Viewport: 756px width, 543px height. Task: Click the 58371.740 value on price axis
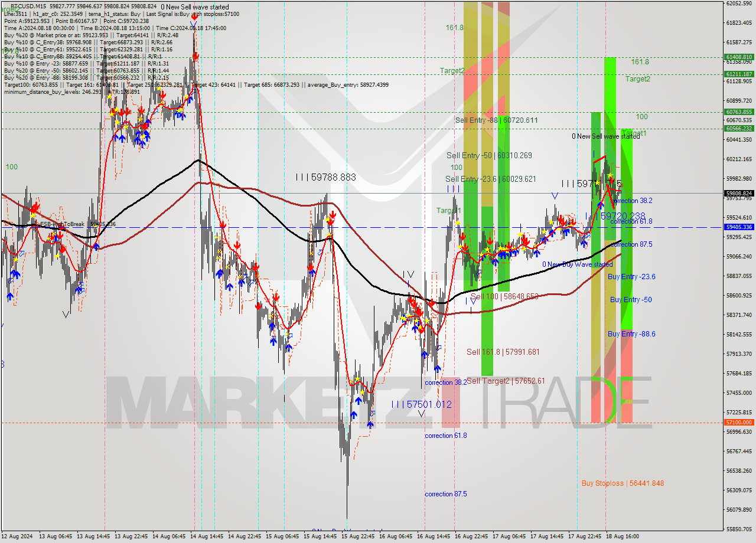pos(738,315)
